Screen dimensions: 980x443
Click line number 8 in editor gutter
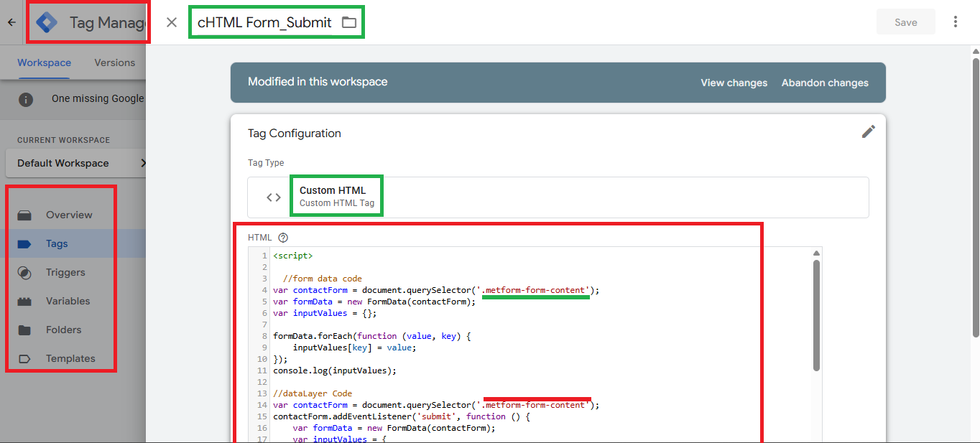[x=264, y=336]
